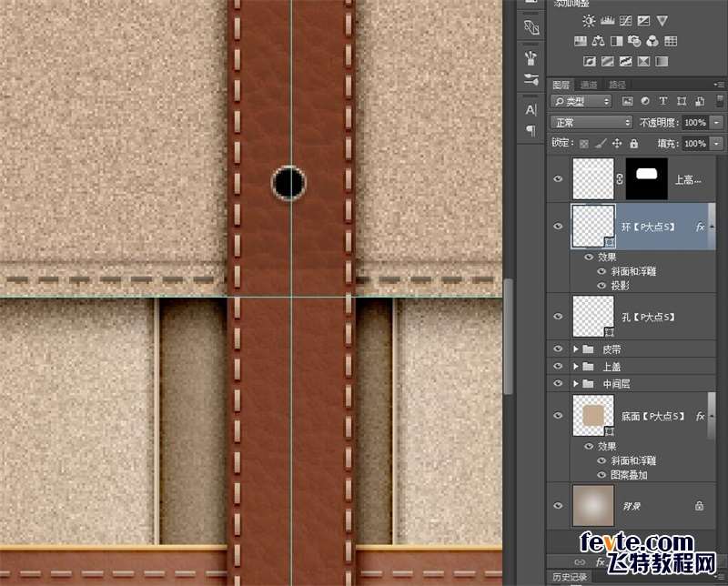Filter layers by shape layers icon

(682, 101)
